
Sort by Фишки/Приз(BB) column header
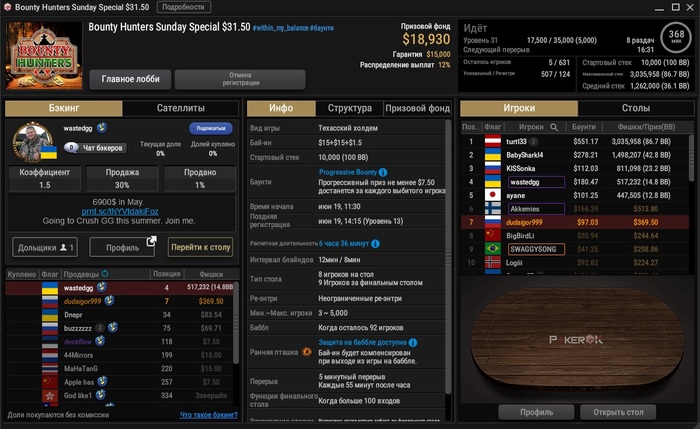pos(646,127)
